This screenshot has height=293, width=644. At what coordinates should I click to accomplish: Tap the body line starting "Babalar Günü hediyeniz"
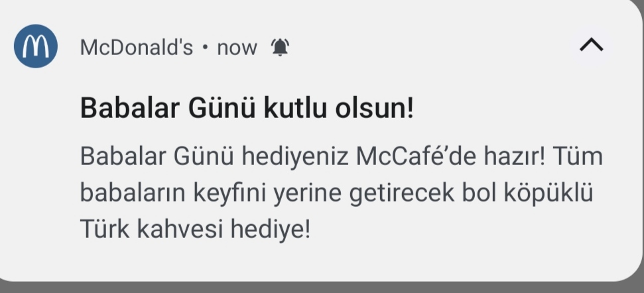click(342, 156)
